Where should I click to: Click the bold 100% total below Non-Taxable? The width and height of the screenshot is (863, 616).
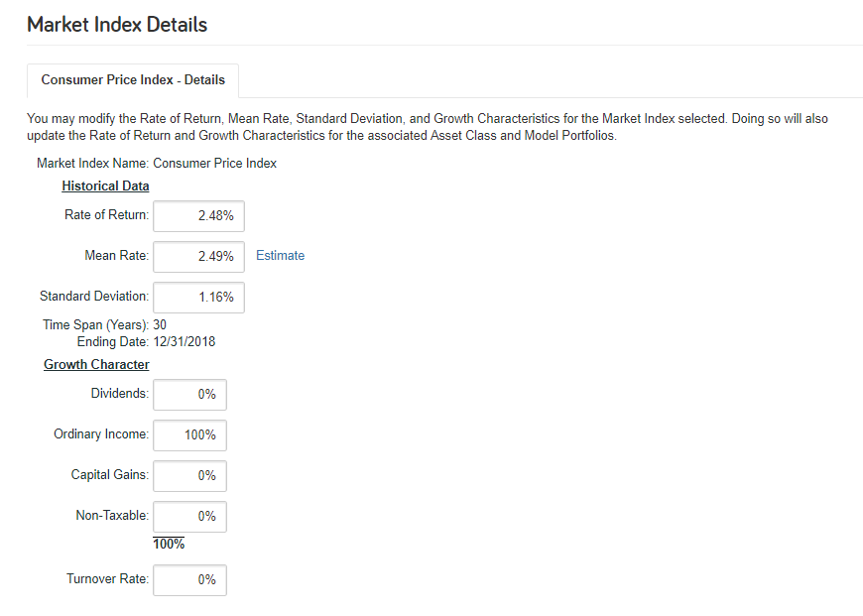[x=169, y=544]
